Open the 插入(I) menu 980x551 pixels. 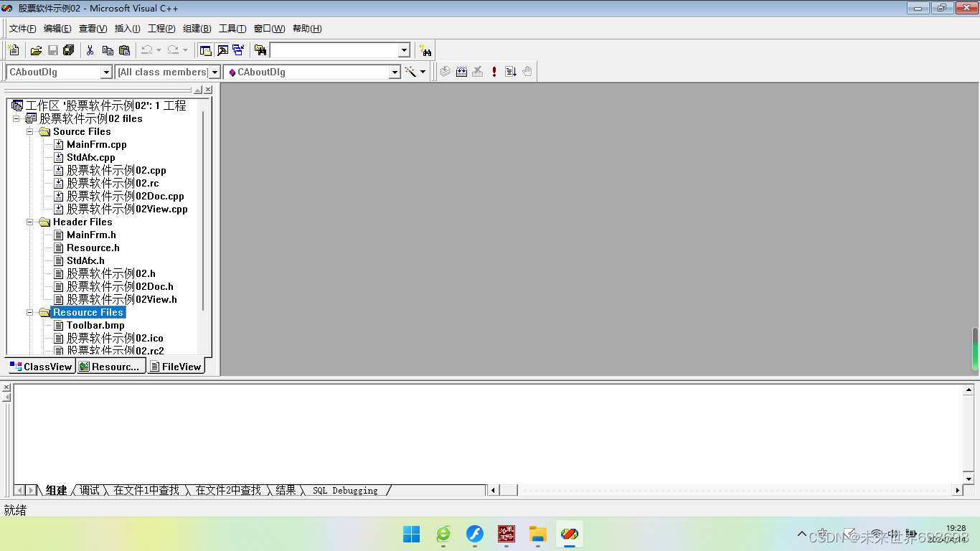coord(128,29)
